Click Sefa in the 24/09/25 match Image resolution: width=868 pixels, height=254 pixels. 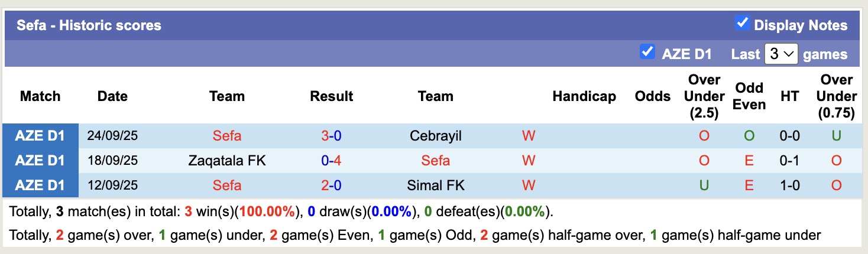[x=227, y=136]
